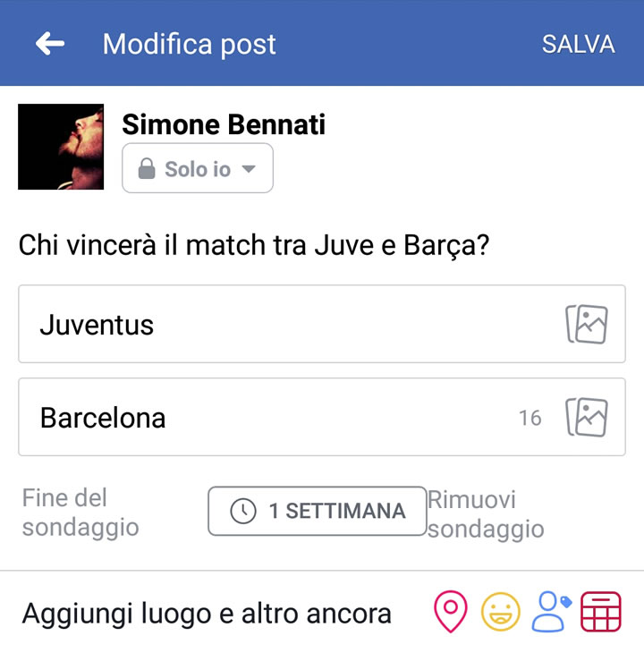644x653 pixels.
Task: Expand the dropdown arrow next to 'Solo io'
Action: tap(249, 169)
